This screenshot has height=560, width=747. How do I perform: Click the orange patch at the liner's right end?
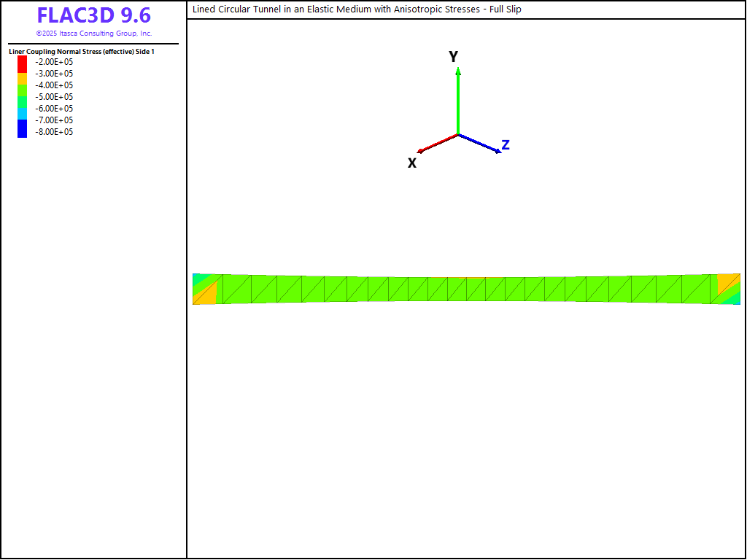coord(727,282)
